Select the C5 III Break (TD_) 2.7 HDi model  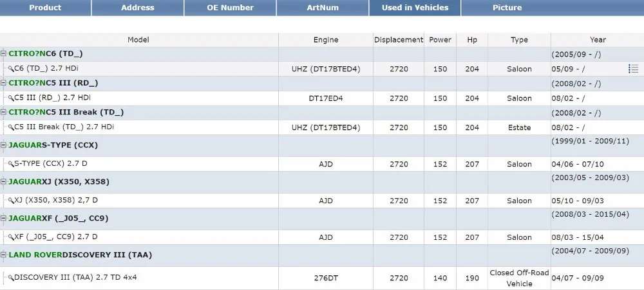tap(64, 127)
